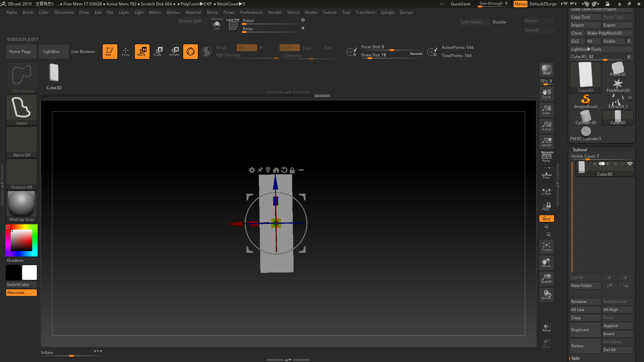644x362 pixels.
Task: Click the Zoom canvas icon
Action: pyautogui.click(x=546, y=110)
